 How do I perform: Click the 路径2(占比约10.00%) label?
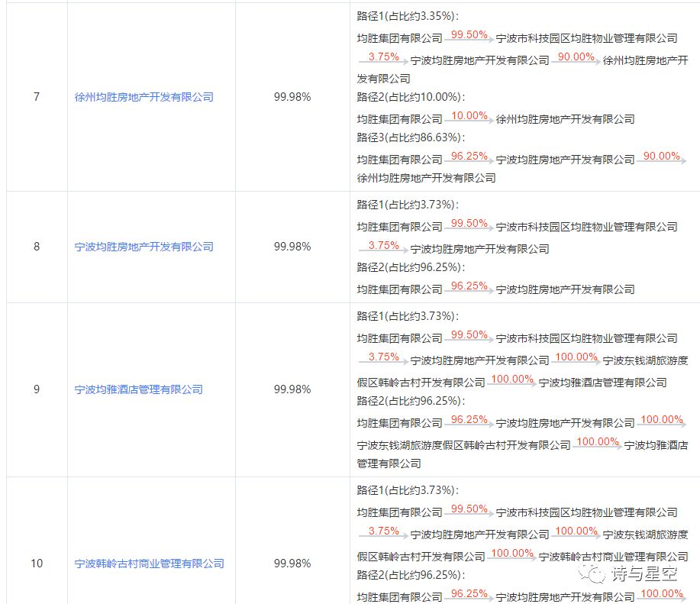point(411,97)
